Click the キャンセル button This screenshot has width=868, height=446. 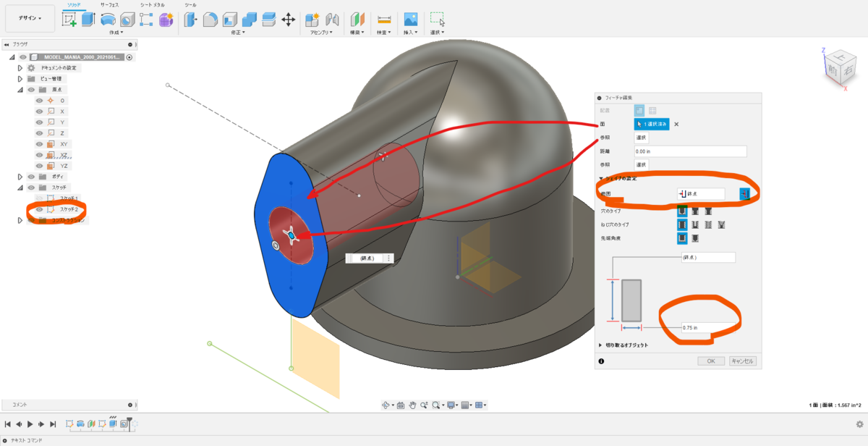742,361
